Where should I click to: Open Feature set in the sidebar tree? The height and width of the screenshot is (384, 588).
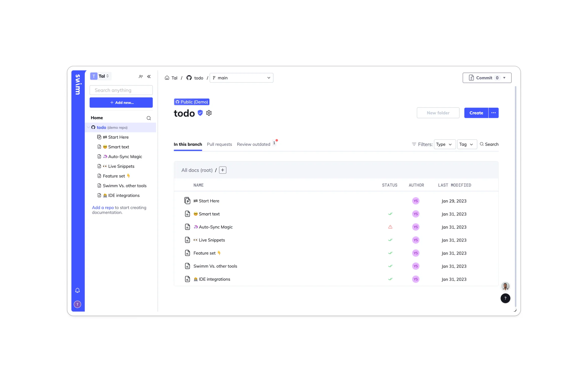[114, 176]
